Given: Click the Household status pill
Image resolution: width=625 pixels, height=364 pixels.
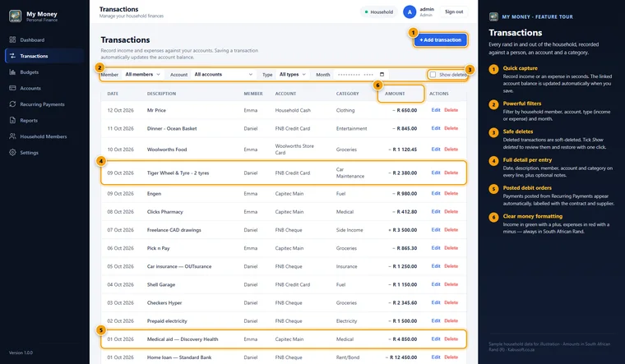Looking at the screenshot, I should point(378,12).
